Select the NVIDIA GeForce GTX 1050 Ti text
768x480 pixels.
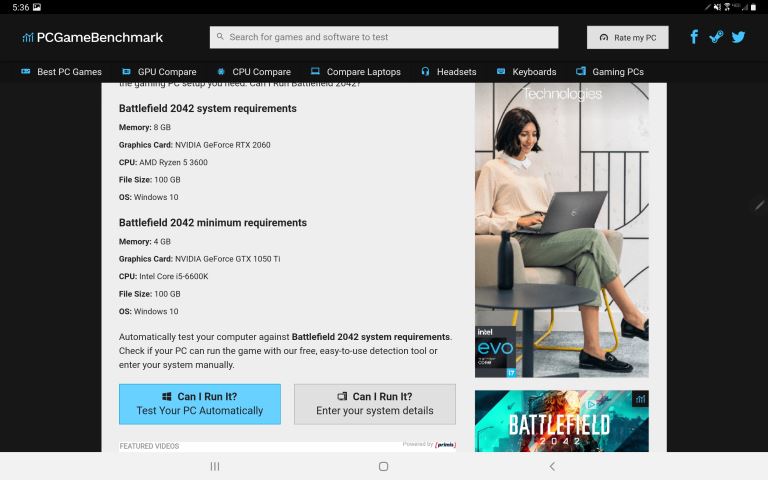click(228, 259)
